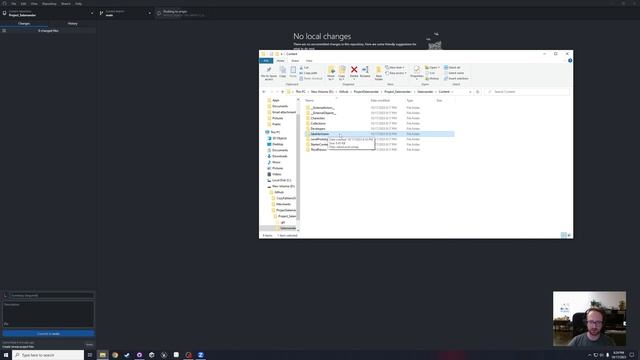The width and height of the screenshot is (640, 360).
Task: Click the History command in the ribbon
Action: tap(432, 78)
